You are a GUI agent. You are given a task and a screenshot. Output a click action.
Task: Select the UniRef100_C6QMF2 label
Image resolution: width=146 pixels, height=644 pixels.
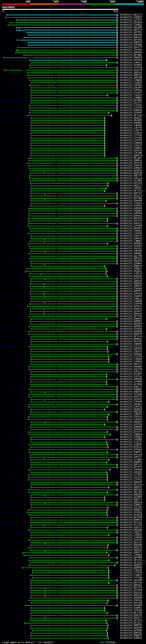(131, 608)
